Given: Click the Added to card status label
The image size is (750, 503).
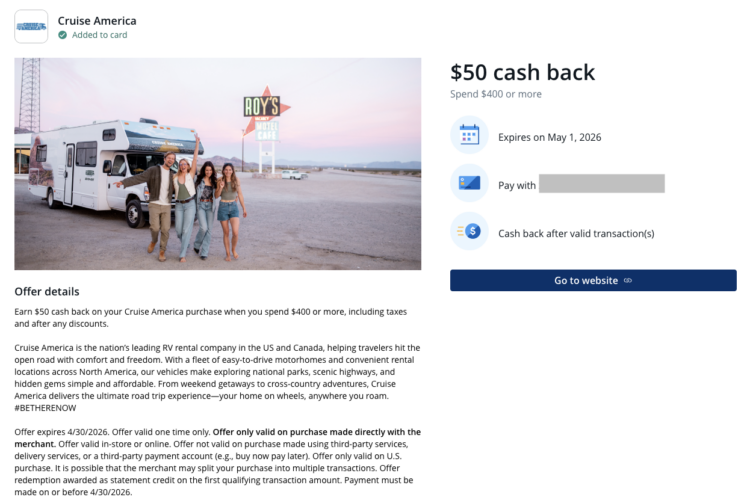Looking at the screenshot, I should click(99, 35).
